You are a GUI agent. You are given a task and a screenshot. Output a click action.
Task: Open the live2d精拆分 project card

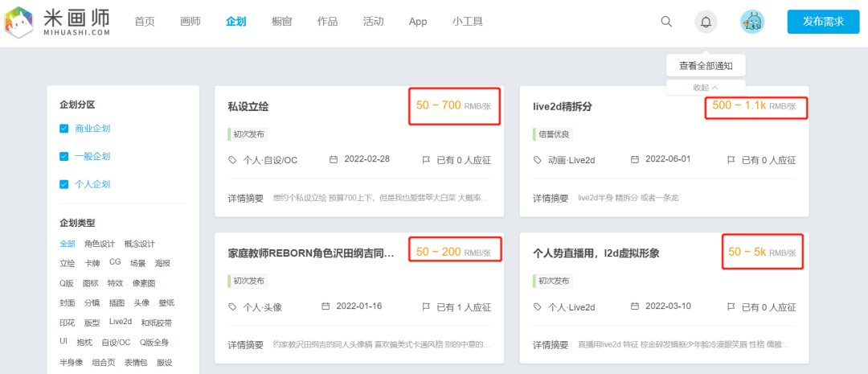pyautogui.click(x=563, y=107)
